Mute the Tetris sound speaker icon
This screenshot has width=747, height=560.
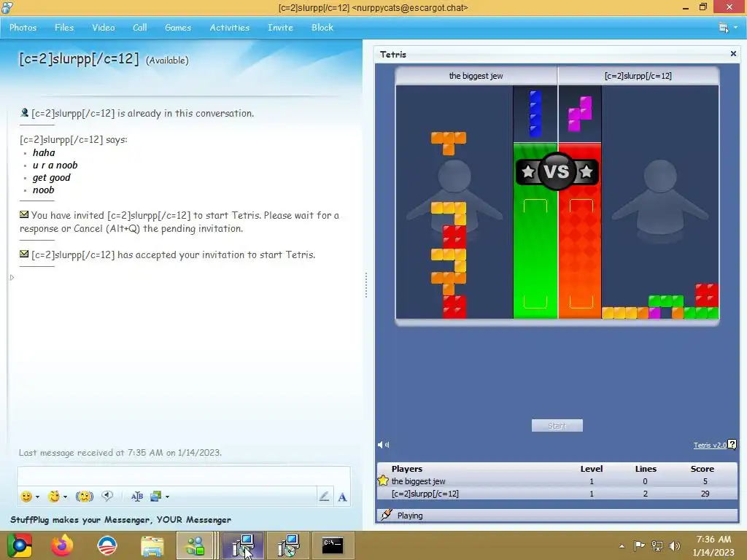click(383, 445)
